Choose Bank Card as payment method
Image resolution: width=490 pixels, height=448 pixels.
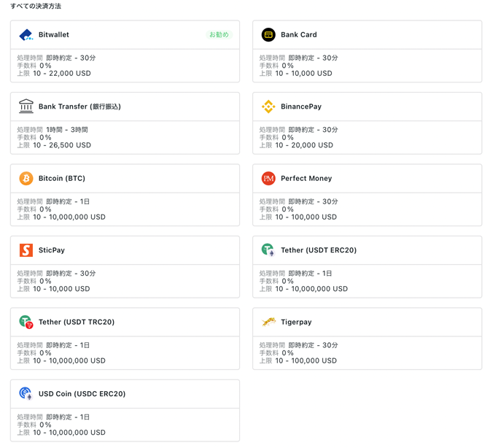pyautogui.click(x=367, y=51)
